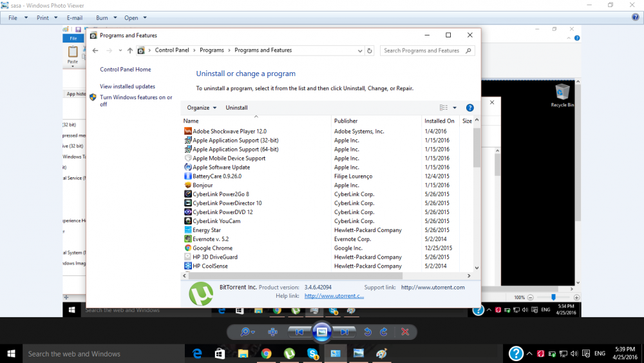Show hidden system tray icons
Viewport: 644px width, 363px height.
[529, 353]
